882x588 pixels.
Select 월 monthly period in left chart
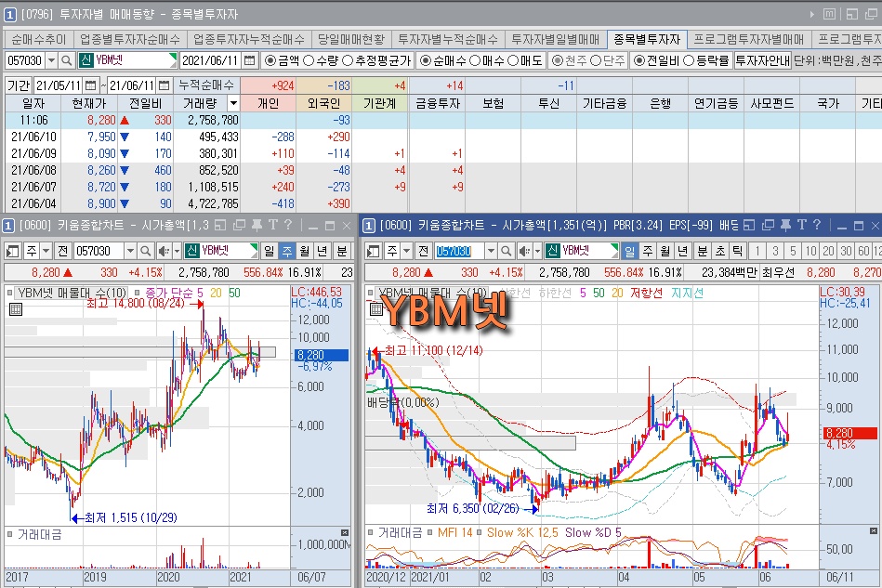coord(304,251)
